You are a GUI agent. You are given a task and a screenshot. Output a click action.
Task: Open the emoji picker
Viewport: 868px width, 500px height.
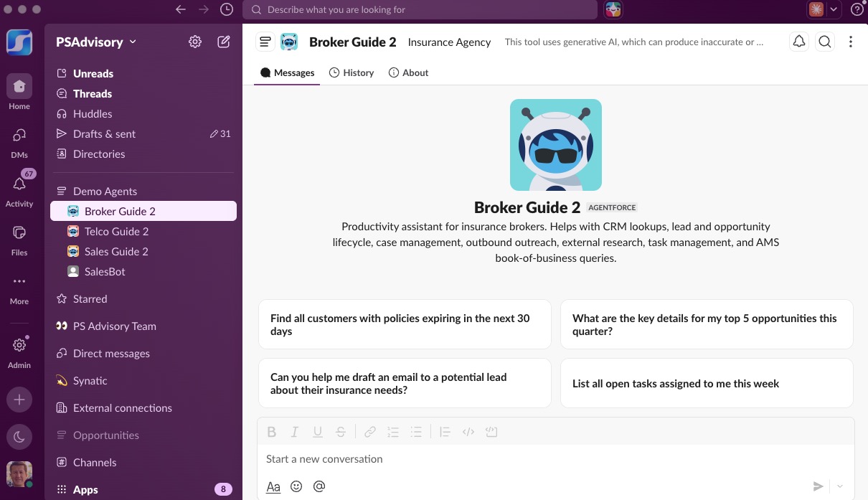point(296,486)
